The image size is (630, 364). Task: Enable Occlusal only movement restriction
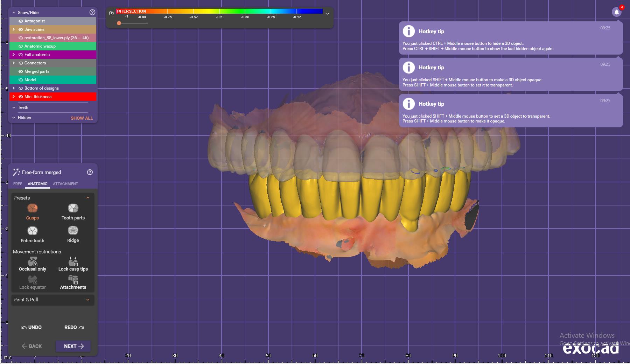coord(33,262)
